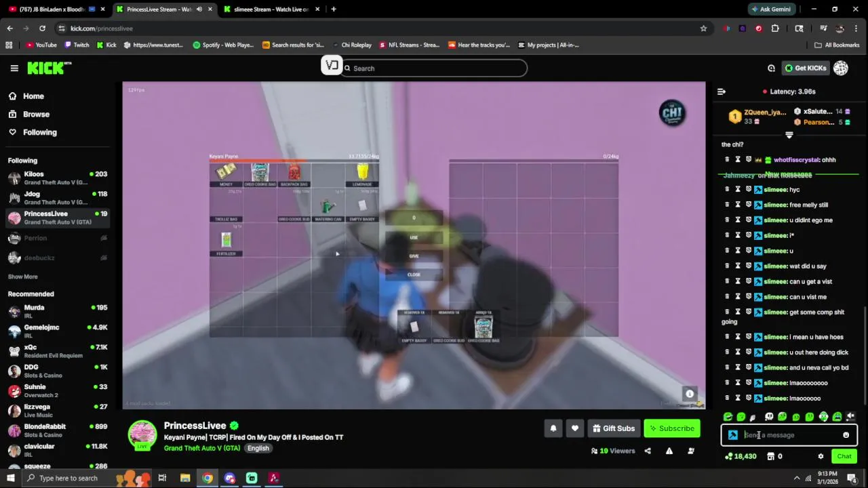Open chat identity badge icon in message box
The height and width of the screenshot is (488, 868).
point(733,435)
